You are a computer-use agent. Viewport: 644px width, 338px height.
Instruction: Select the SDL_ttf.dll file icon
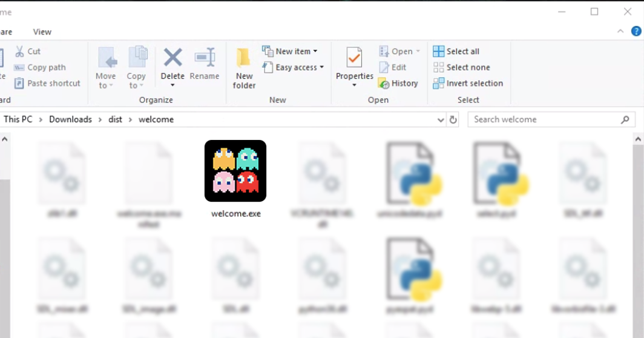tap(583, 173)
